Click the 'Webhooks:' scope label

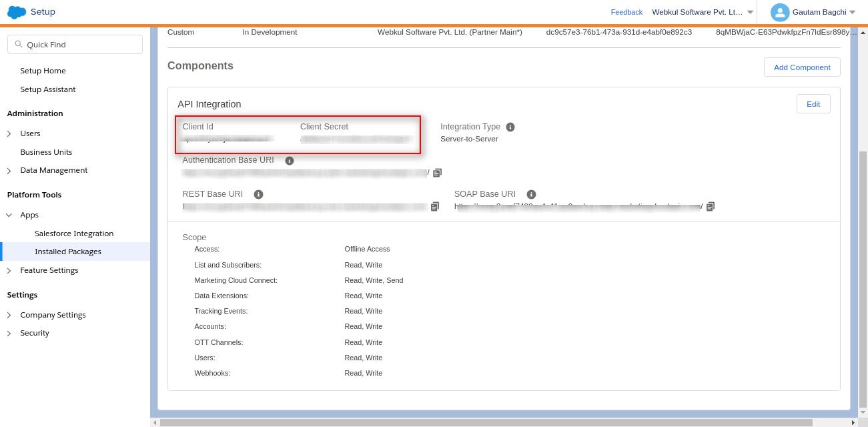pyautogui.click(x=212, y=373)
